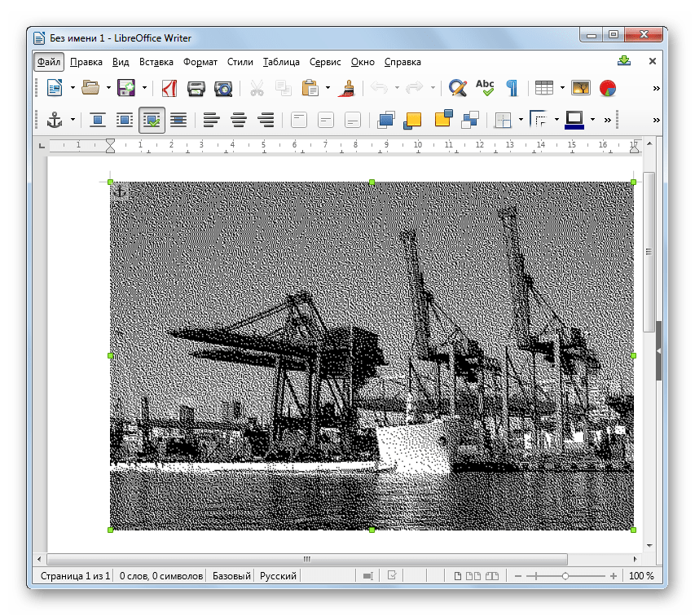The image size is (695, 616).
Task: Click the zoom slider in status bar
Action: (565, 576)
